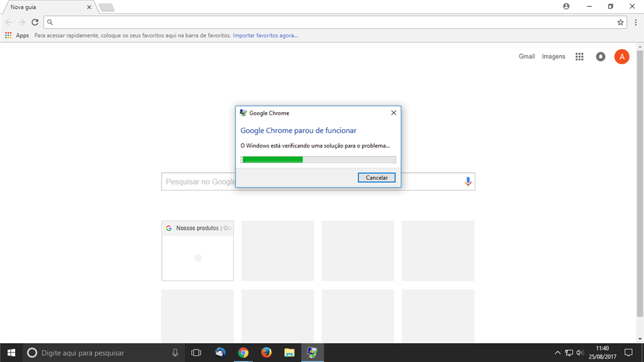This screenshot has height=362, width=644.
Task: Bookmark this page with the star icon
Action: coord(620,22)
